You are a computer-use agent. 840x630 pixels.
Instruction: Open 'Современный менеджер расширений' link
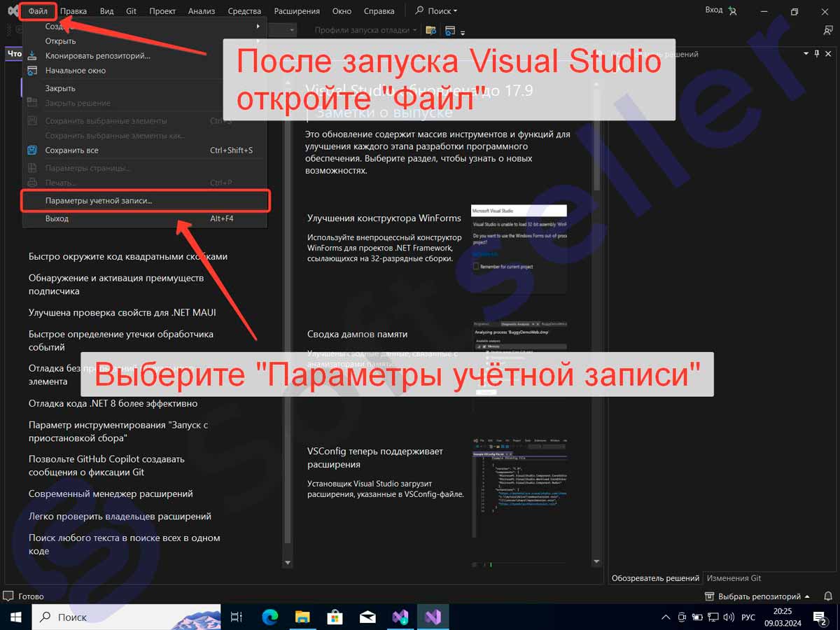click(x=111, y=493)
